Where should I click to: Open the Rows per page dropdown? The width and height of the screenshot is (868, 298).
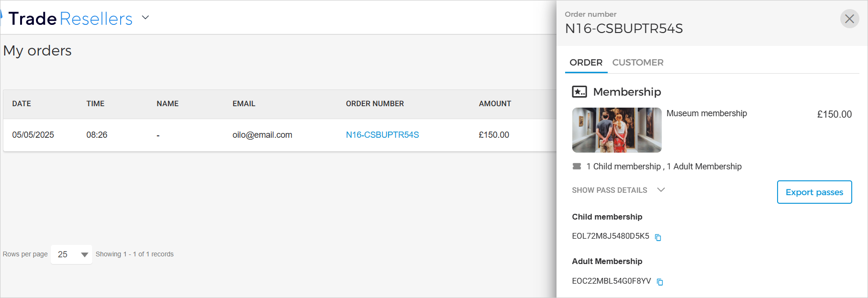(71, 254)
